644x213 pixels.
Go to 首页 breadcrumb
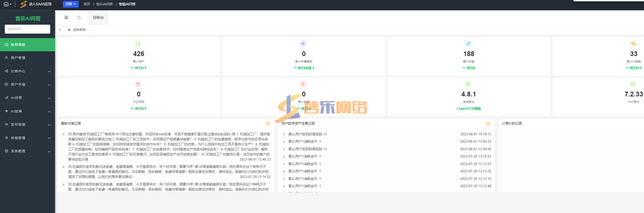(87, 4)
